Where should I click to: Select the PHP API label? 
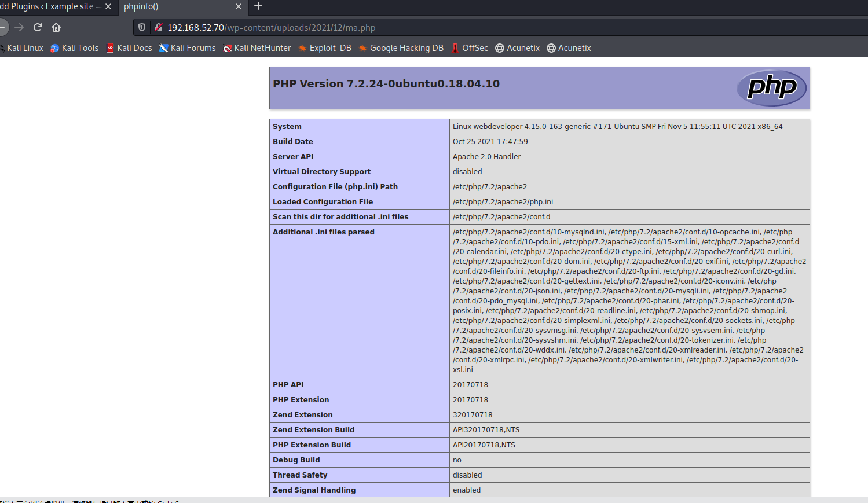pyautogui.click(x=288, y=385)
